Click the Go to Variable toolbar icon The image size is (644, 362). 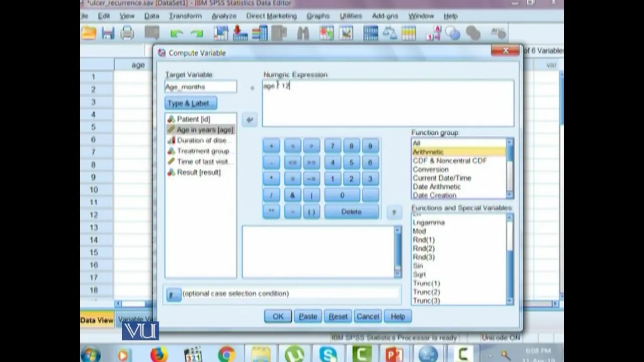coord(240,33)
